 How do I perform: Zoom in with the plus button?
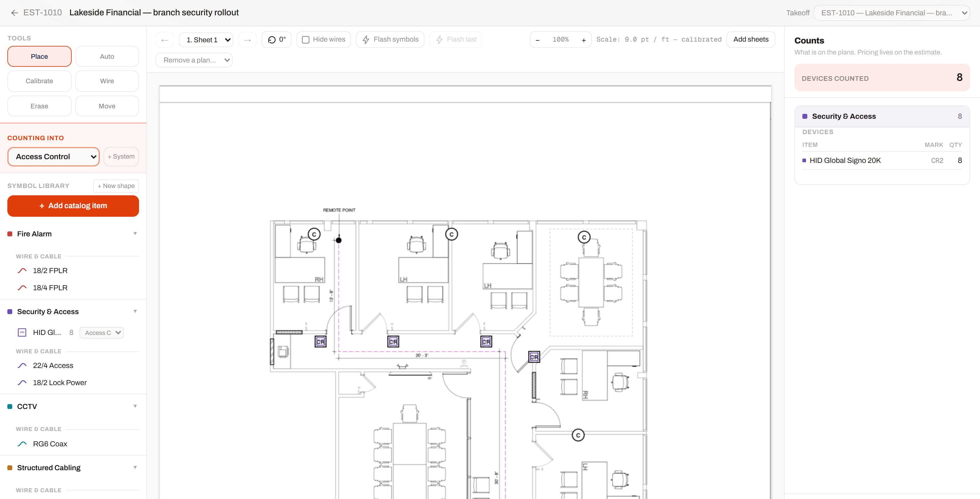[x=584, y=40]
